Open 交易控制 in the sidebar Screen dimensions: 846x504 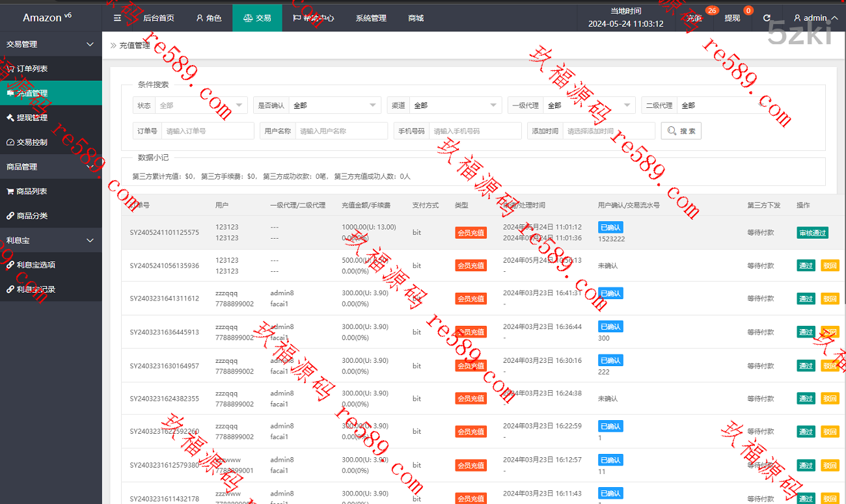[x=32, y=142]
